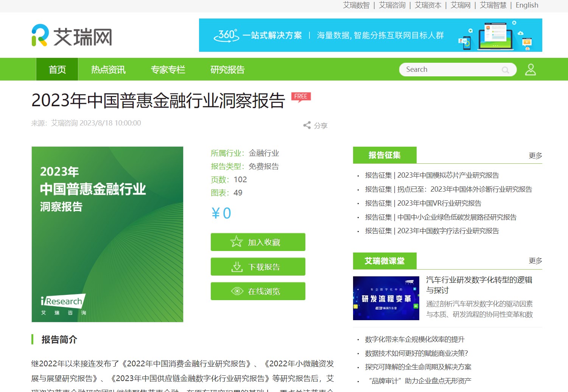The image size is (568, 392).
Task: Click the 所属行业: 金融行业 text
Action: [245, 153]
